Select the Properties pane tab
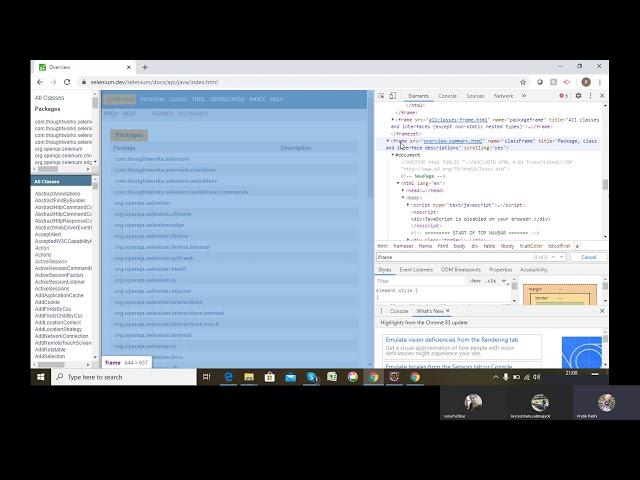640x480 pixels. click(500, 270)
